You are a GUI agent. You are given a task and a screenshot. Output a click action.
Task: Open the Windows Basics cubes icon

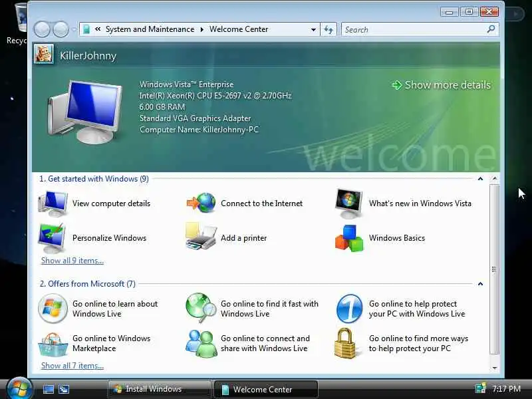point(348,238)
